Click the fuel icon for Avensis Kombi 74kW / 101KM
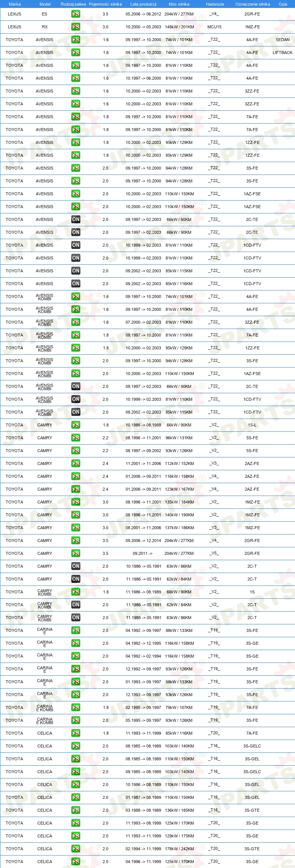Image resolution: width=295 pixels, height=868 pixels. point(76,297)
